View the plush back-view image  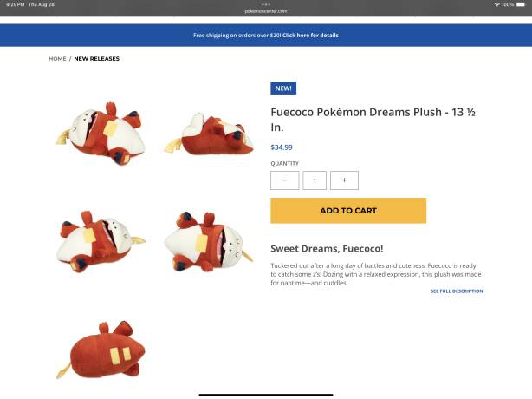point(101,350)
